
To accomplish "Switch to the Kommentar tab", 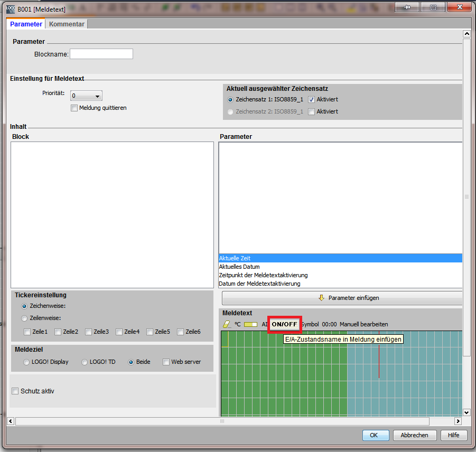I will click(x=67, y=24).
